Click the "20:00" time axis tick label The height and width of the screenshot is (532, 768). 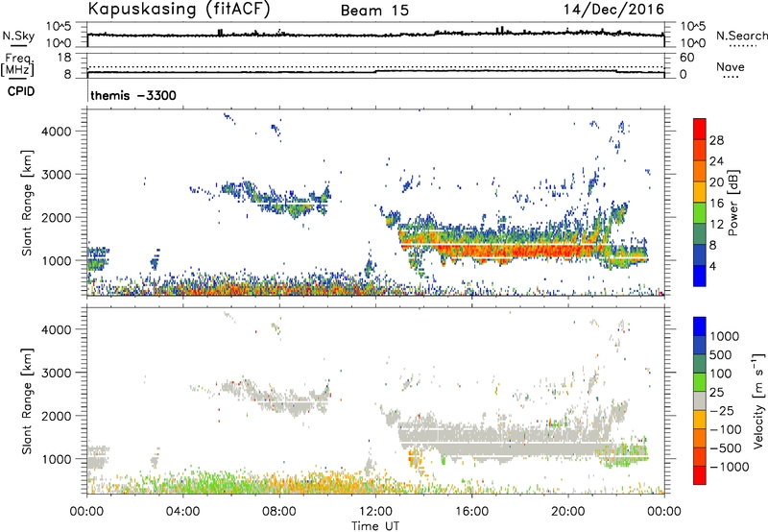pyautogui.click(x=567, y=512)
